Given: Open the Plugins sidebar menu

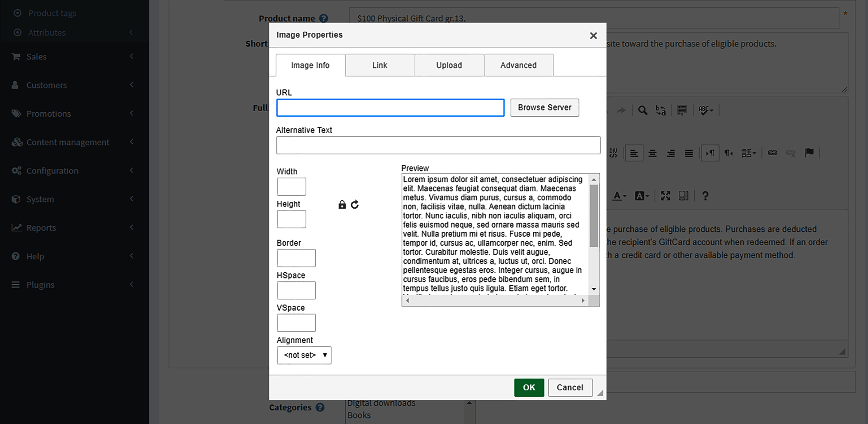Looking at the screenshot, I should click(x=74, y=285).
